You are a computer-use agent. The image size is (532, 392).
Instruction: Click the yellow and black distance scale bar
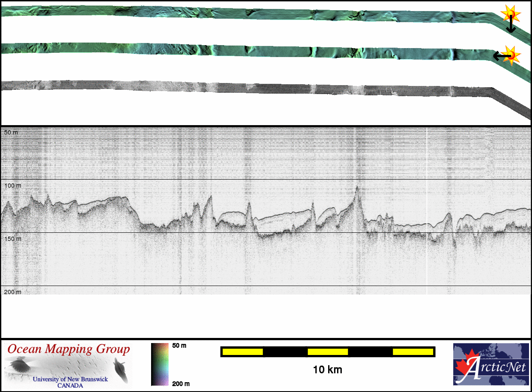coord(327,352)
